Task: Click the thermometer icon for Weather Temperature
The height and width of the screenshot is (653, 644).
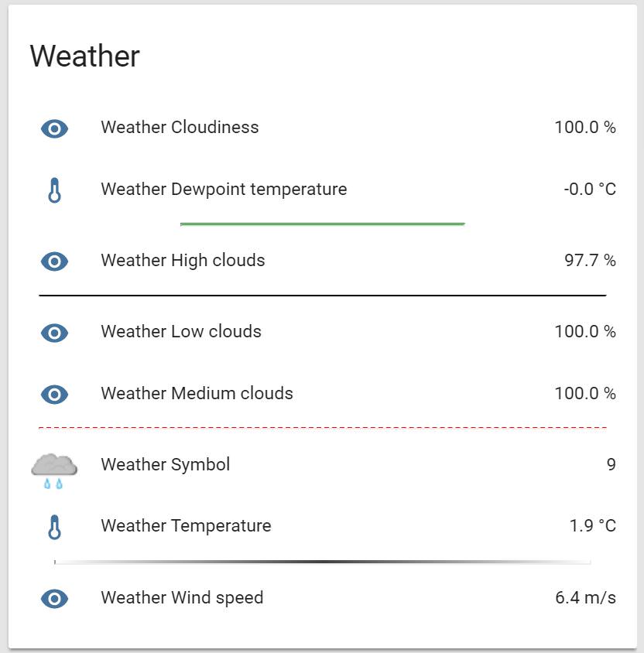Action: (x=54, y=528)
